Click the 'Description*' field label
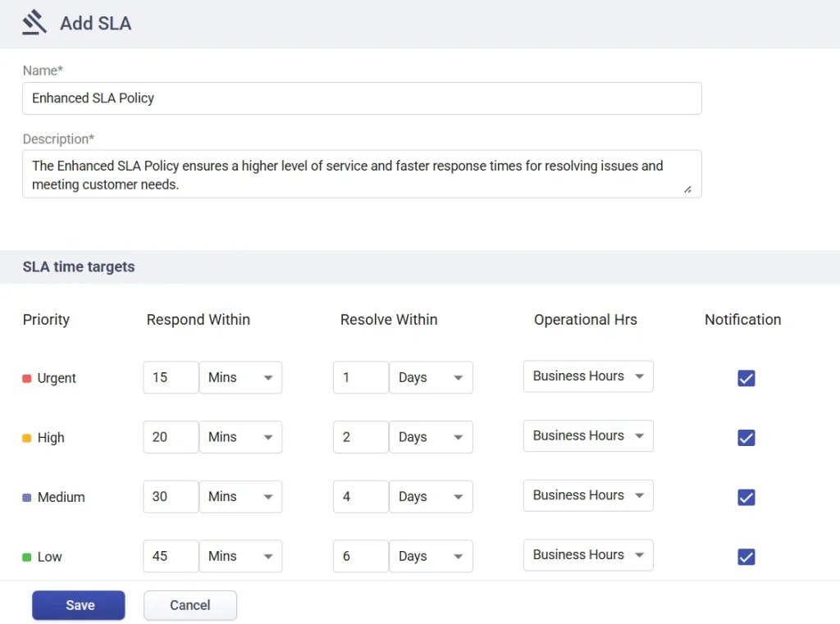Image resolution: width=840 pixels, height=624 pixels. 58,139
